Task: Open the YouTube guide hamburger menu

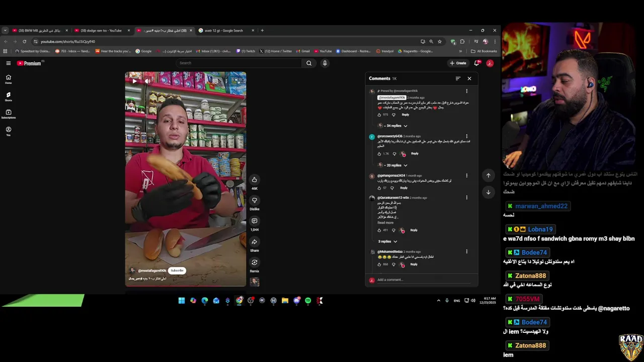Action: (x=9, y=63)
